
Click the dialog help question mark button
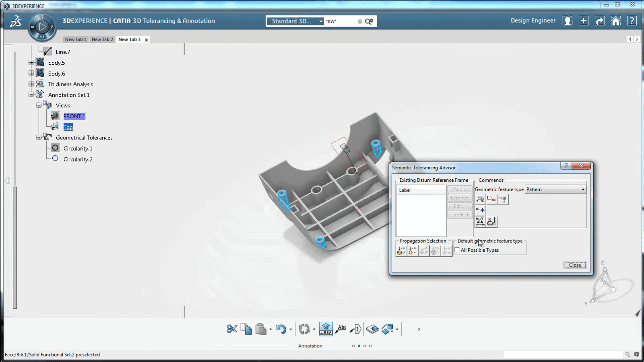coord(566,166)
